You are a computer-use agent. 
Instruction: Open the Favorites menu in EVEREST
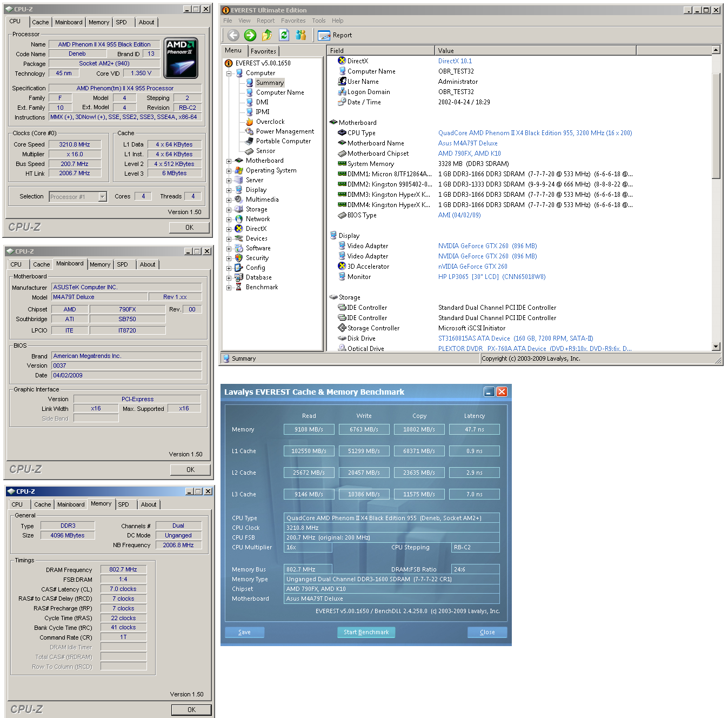point(293,21)
